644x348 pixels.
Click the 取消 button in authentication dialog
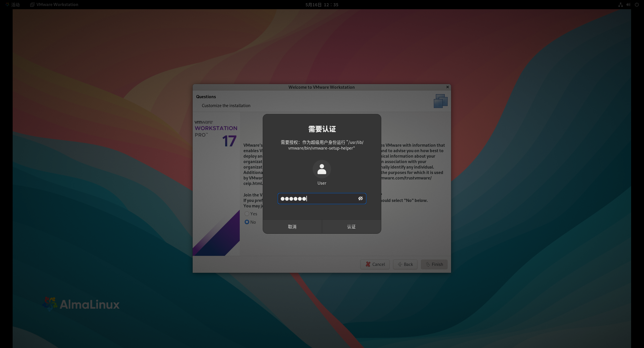pos(292,227)
